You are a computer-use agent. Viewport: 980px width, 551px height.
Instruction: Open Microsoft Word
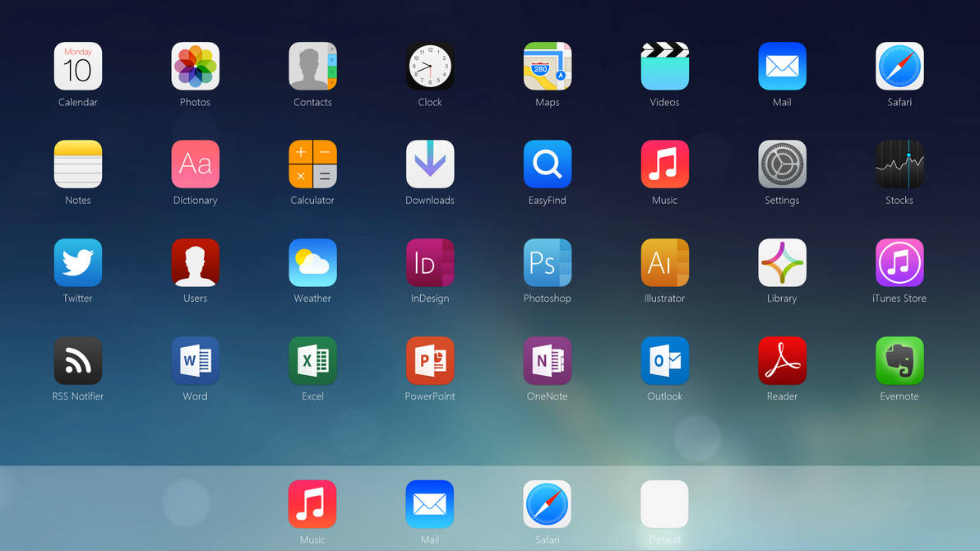pos(195,360)
